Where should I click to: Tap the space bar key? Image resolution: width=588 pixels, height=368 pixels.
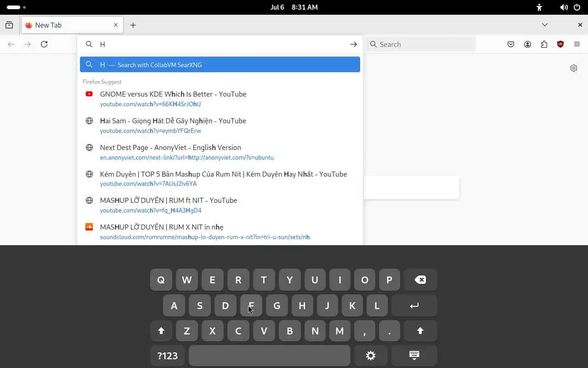click(269, 356)
